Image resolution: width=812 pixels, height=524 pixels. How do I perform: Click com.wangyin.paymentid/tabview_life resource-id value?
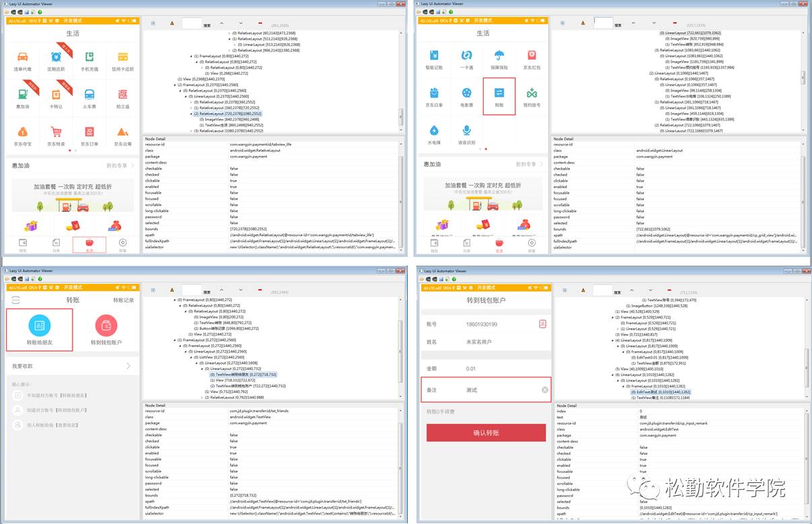(260, 145)
